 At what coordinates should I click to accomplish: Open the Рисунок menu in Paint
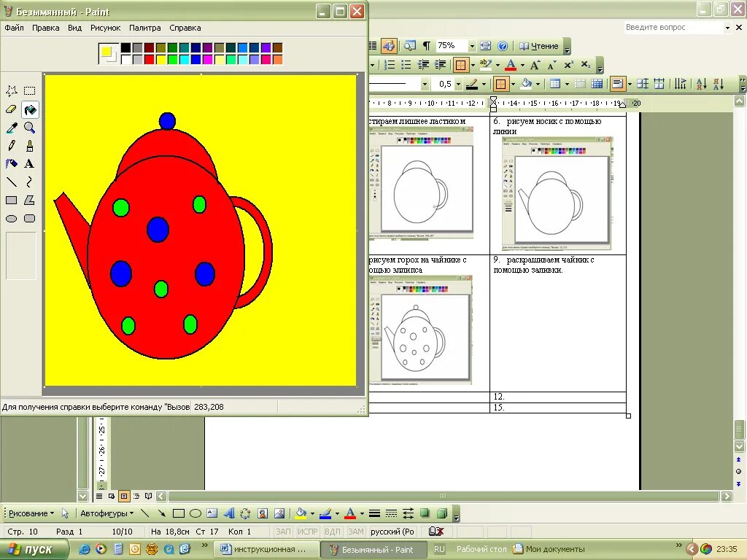106,28
